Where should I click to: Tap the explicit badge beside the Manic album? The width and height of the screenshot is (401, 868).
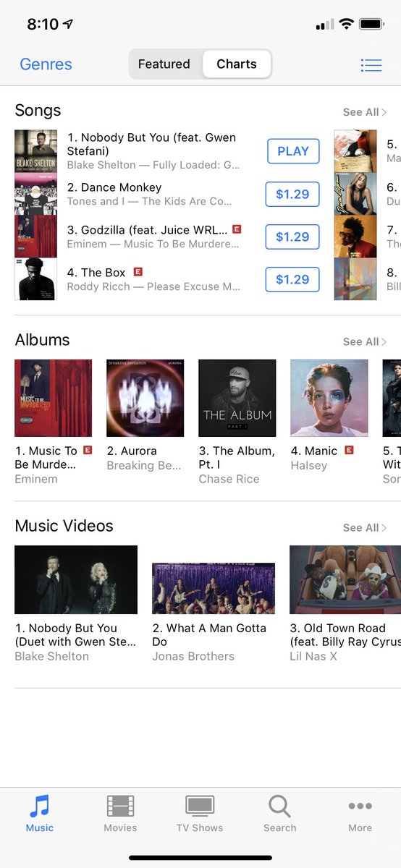coord(349,450)
